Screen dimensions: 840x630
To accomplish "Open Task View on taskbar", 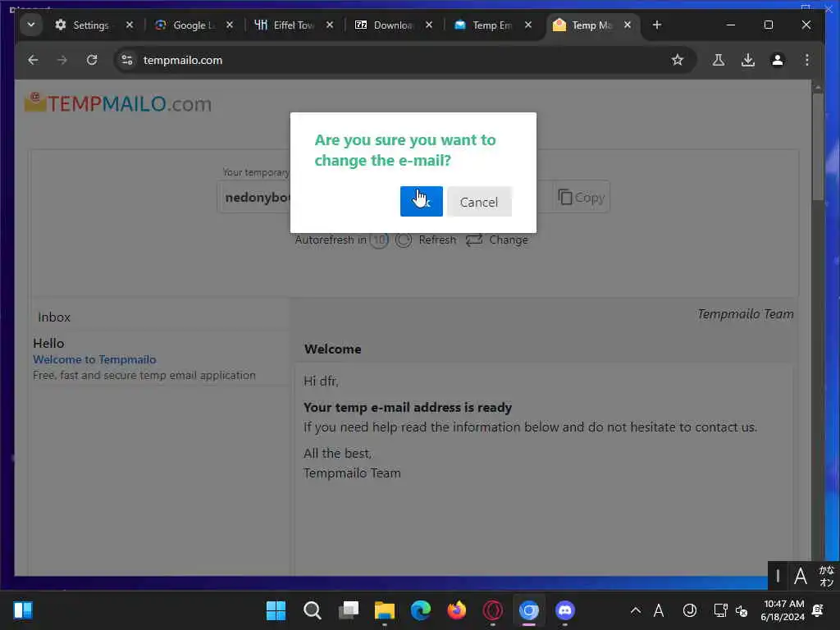I will click(348, 610).
